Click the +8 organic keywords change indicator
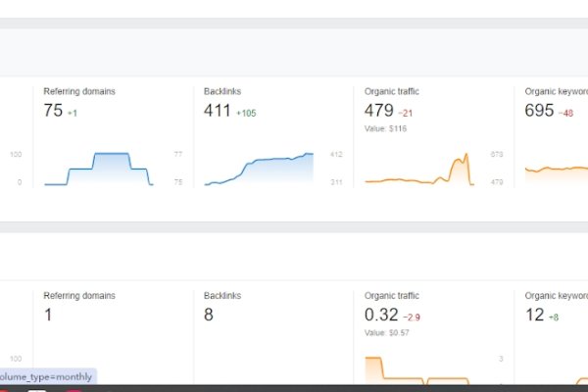 556,317
